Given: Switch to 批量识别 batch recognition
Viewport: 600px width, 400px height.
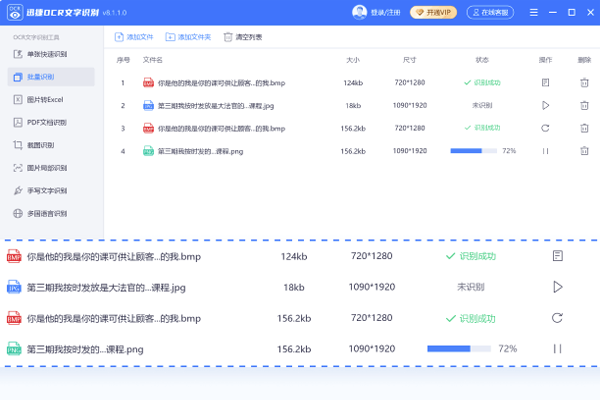Looking at the screenshot, I should 46,77.
